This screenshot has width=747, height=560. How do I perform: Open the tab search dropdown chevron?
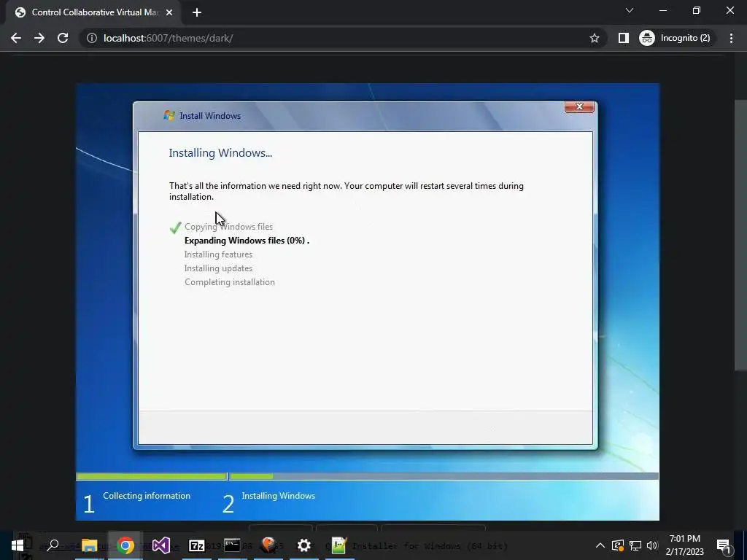pos(630,10)
